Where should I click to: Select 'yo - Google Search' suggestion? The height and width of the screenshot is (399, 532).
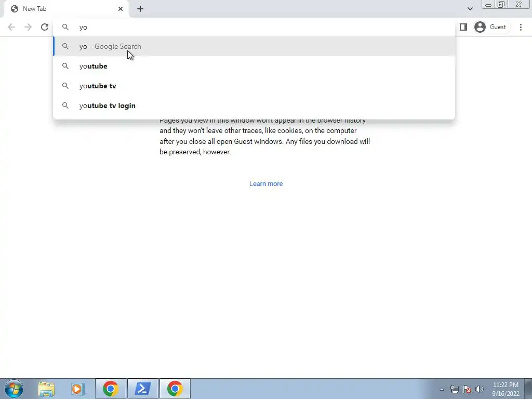pos(254,46)
